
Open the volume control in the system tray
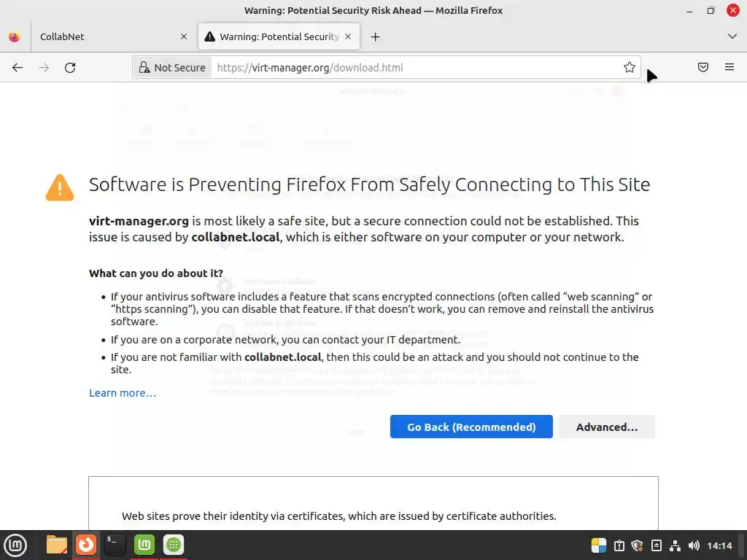tap(694, 545)
